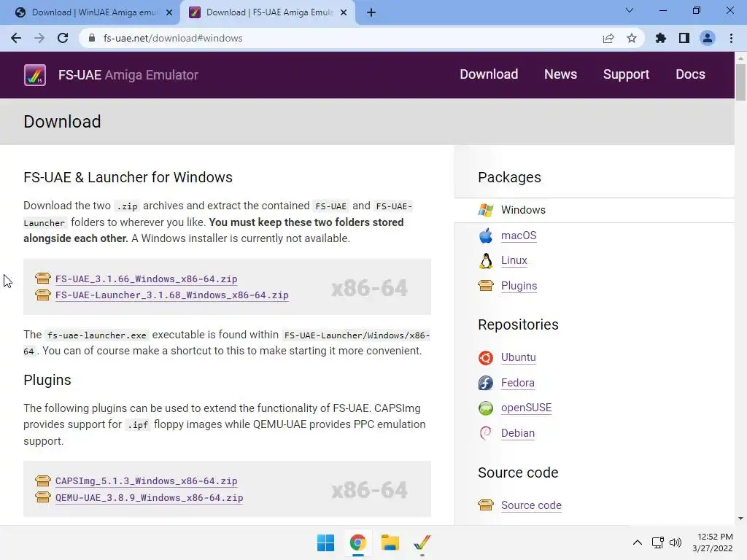
Task: Click the openSUSE logo icon
Action: 485,408
